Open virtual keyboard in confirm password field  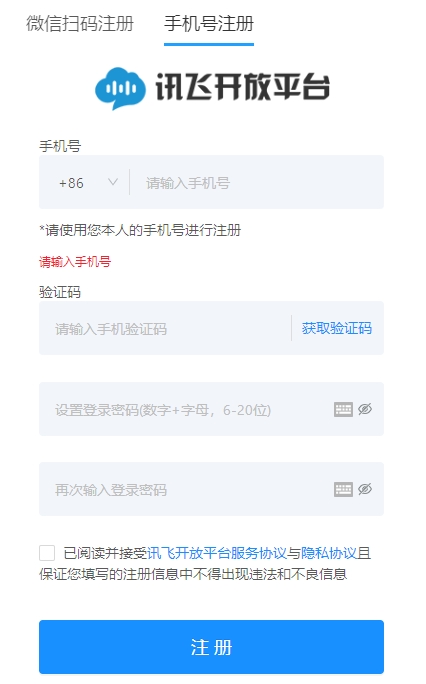tap(343, 489)
